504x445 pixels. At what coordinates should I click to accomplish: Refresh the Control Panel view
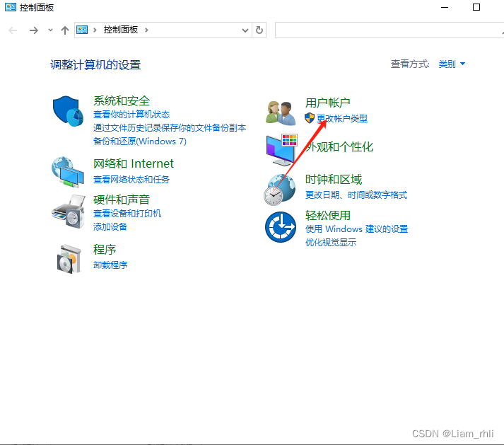[259, 30]
